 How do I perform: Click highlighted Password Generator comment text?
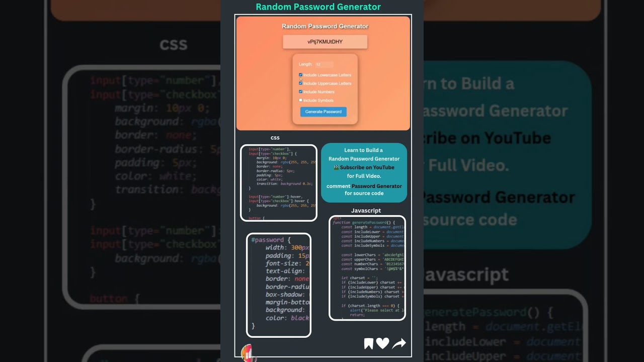tap(377, 186)
